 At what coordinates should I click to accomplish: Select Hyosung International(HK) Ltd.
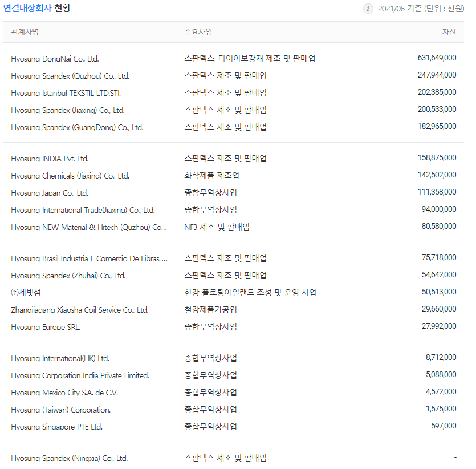(60, 359)
